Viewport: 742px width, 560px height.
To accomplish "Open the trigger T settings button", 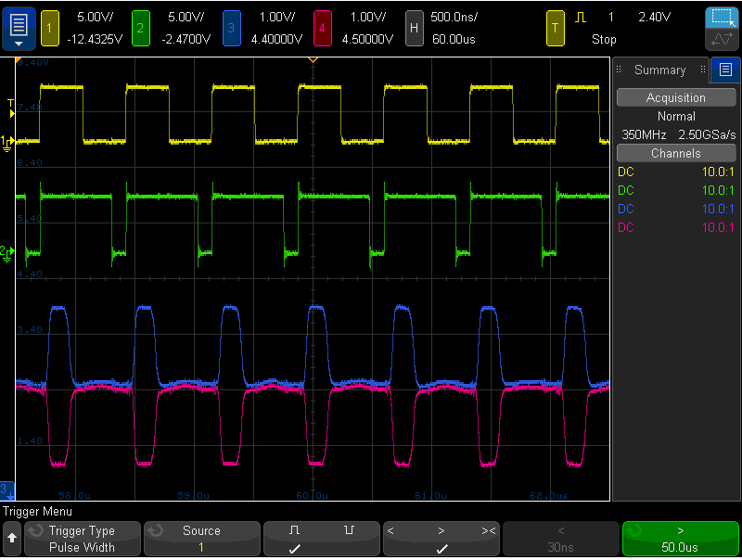I will (x=555, y=29).
